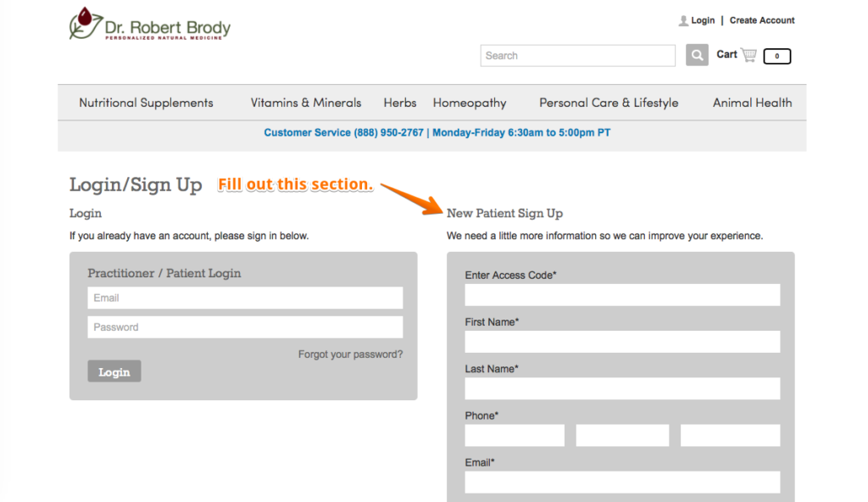Click the New Patient Sign Up heading
This screenshot has width=868, height=502.
tap(504, 214)
